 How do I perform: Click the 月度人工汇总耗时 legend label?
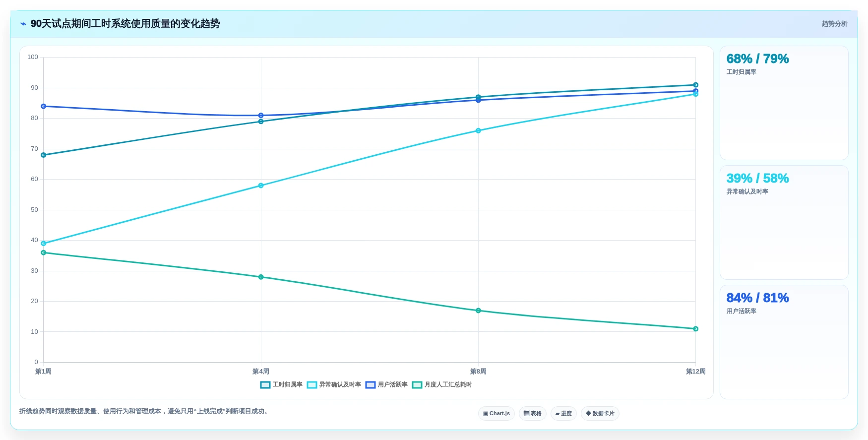[448, 385]
